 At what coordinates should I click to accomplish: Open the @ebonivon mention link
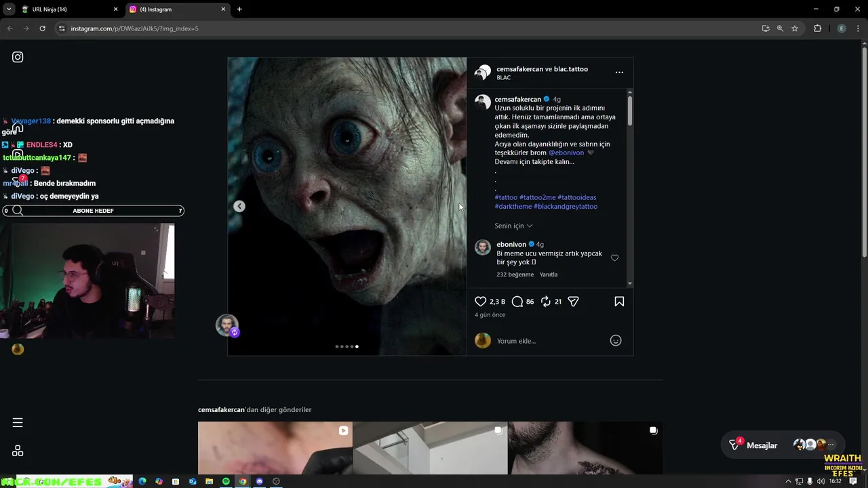pos(566,153)
